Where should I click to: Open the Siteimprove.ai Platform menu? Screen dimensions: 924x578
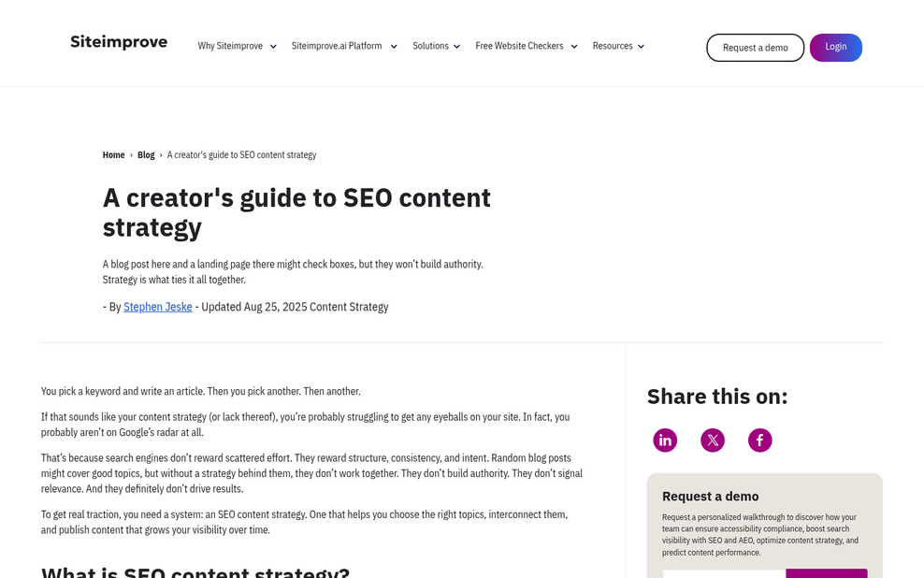coord(337,46)
